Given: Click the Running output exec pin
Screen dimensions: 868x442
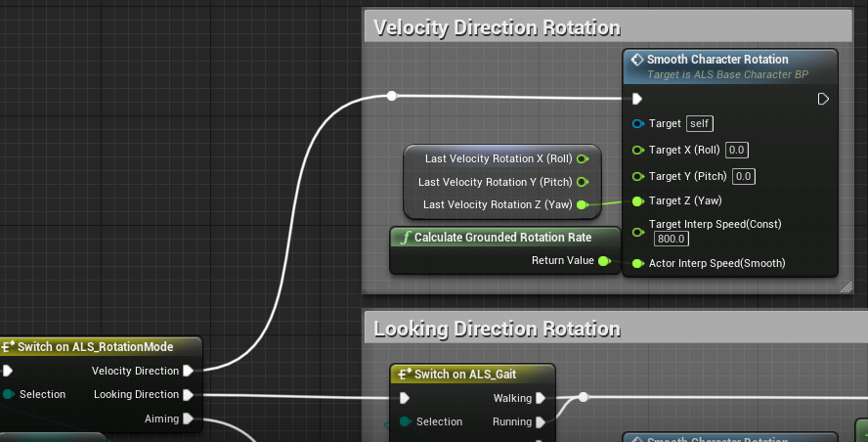Looking at the screenshot, I should (x=541, y=422).
